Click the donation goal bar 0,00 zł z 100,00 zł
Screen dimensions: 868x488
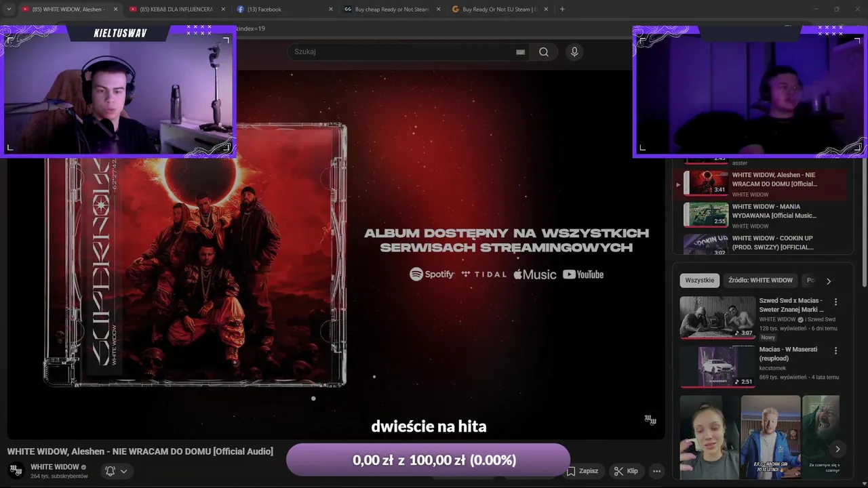[428, 460]
